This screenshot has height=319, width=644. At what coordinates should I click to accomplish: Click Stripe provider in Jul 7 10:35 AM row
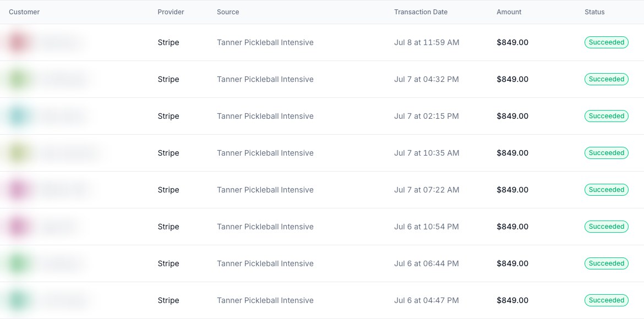pos(168,153)
